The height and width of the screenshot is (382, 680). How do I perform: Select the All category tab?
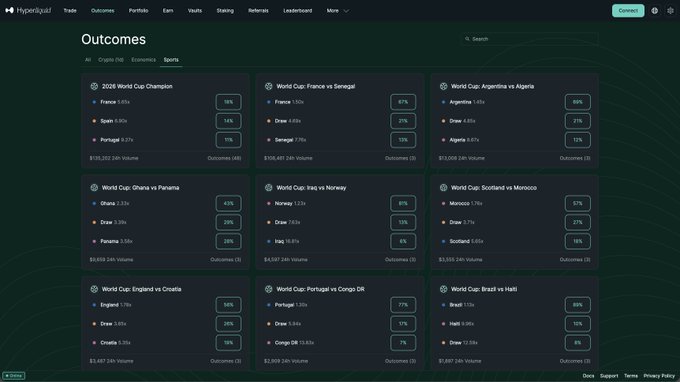click(88, 60)
